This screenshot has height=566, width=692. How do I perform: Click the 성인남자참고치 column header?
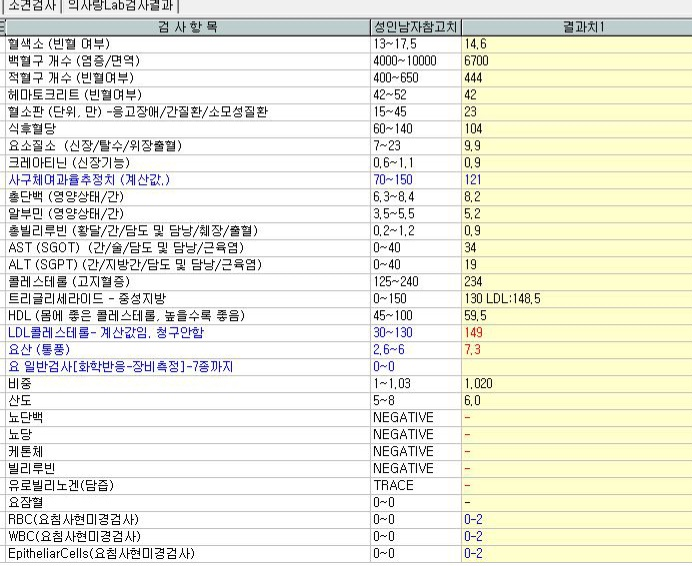click(415, 27)
